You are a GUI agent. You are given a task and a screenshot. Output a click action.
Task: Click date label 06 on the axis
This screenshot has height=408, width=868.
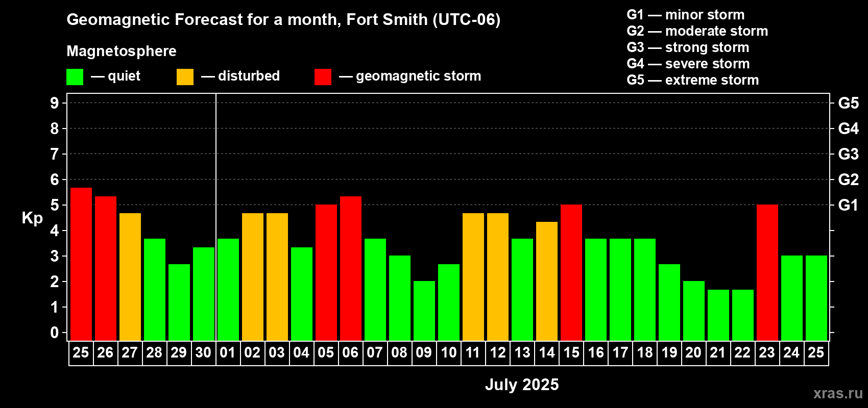point(350,353)
